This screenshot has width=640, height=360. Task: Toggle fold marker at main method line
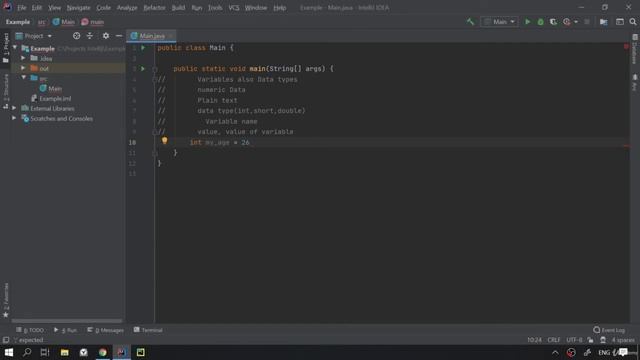click(155, 69)
